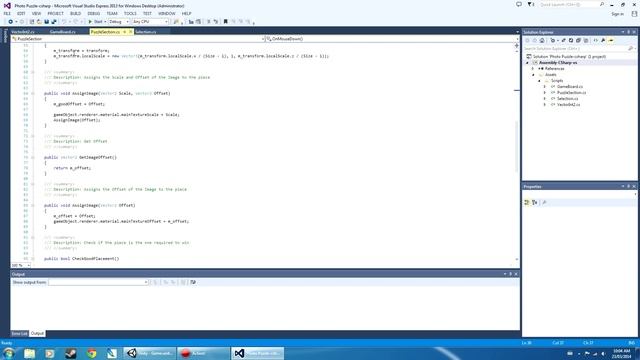Collapse the AssignImage(Scale, Offset) method outline

point(33,93)
